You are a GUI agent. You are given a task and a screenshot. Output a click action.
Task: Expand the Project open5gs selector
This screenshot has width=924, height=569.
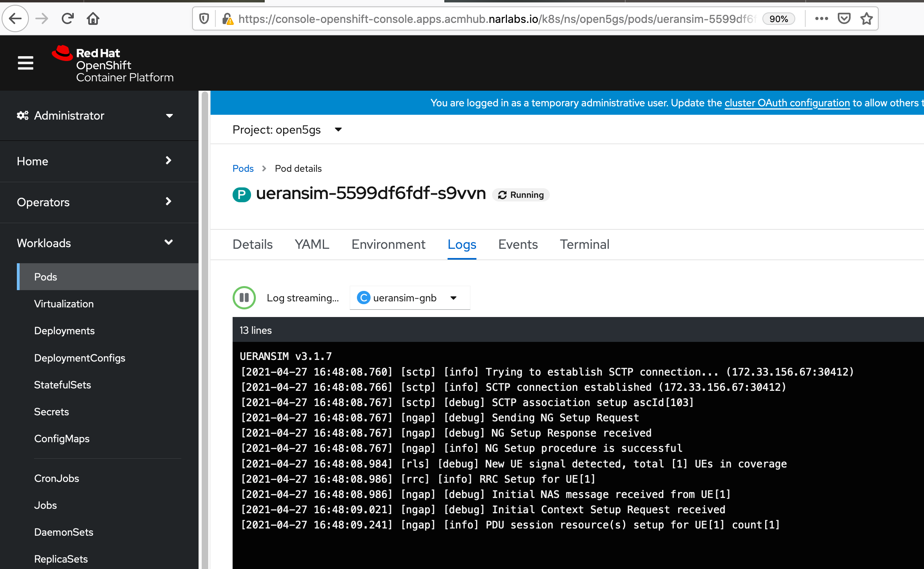(287, 130)
